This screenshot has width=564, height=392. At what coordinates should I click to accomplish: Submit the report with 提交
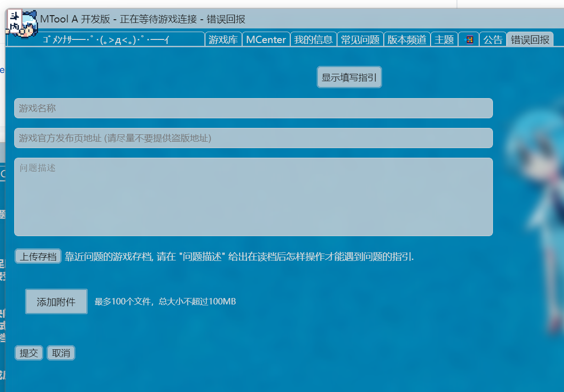(28, 353)
